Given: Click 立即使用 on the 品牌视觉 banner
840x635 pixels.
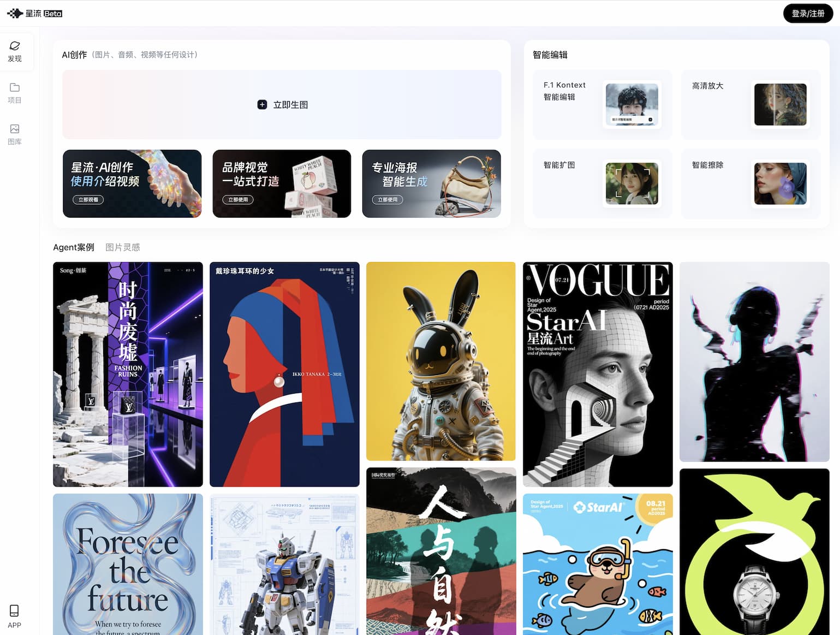Looking at the screenshot, I should (238, 200).
